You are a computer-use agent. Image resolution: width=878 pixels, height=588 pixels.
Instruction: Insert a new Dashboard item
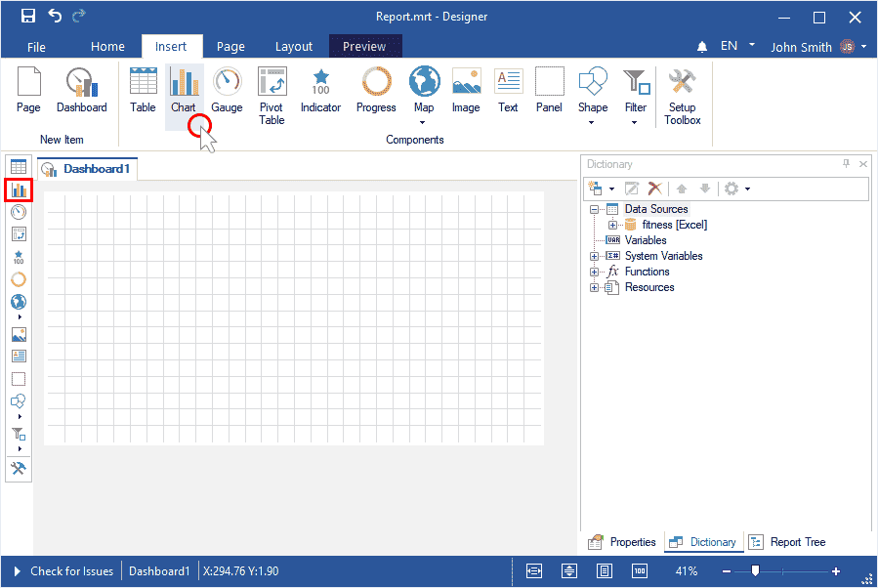pos(82,90)
